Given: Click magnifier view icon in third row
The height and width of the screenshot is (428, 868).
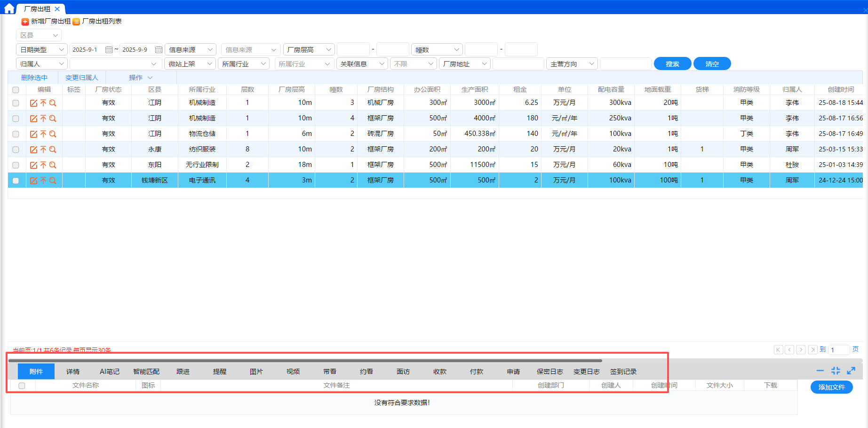Looking at the screenshot, I should [53, 134].
